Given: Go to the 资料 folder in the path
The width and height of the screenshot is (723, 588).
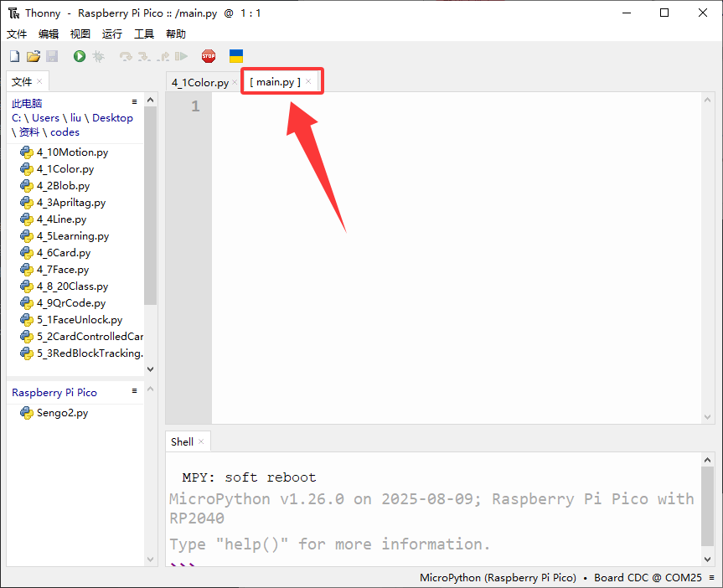Looking at the screenshot, I should click(x=29, y=132).
